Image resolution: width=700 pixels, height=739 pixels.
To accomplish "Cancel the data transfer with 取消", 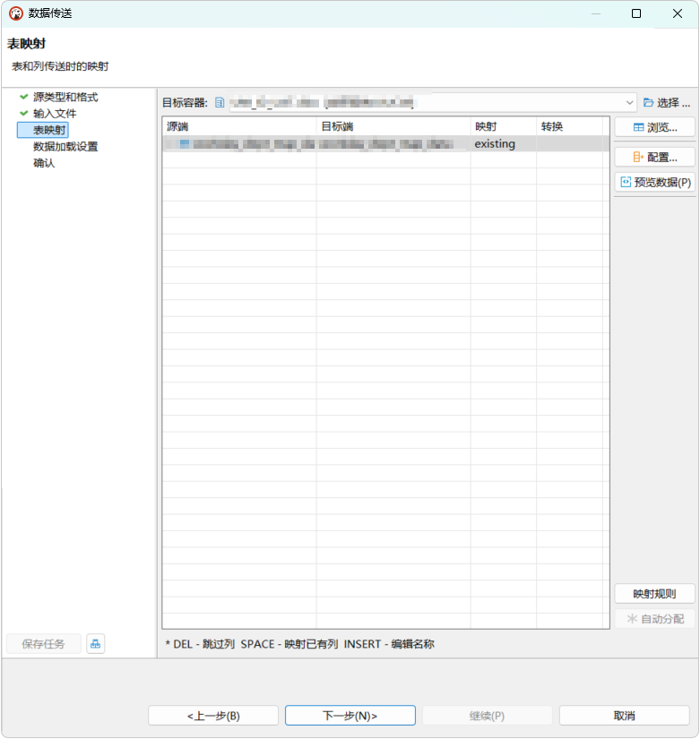I will tap(624, 716).
